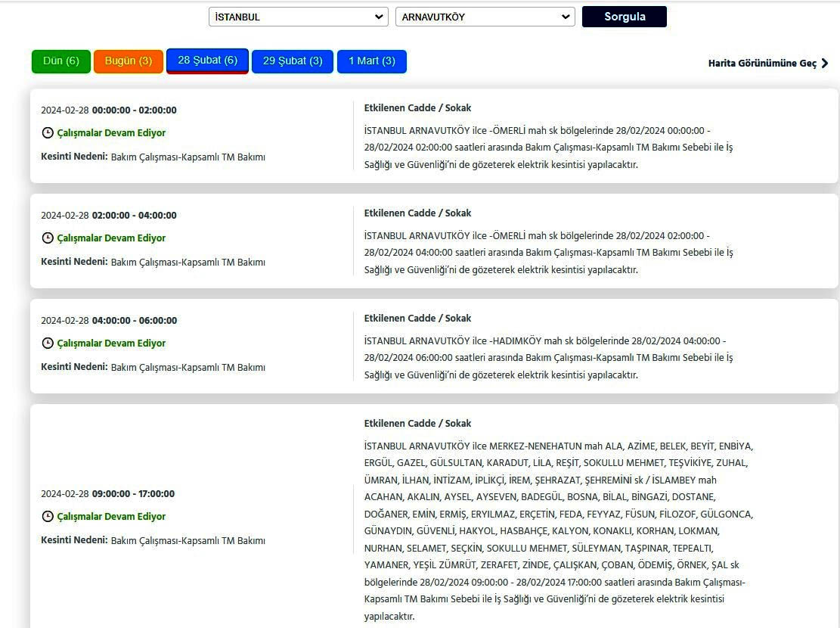Click Kesinti Nedeni label in the 09:00-17:00 card
Image resolution: width=840 pixels, height=628 pixels.
[x=74, y=540]
